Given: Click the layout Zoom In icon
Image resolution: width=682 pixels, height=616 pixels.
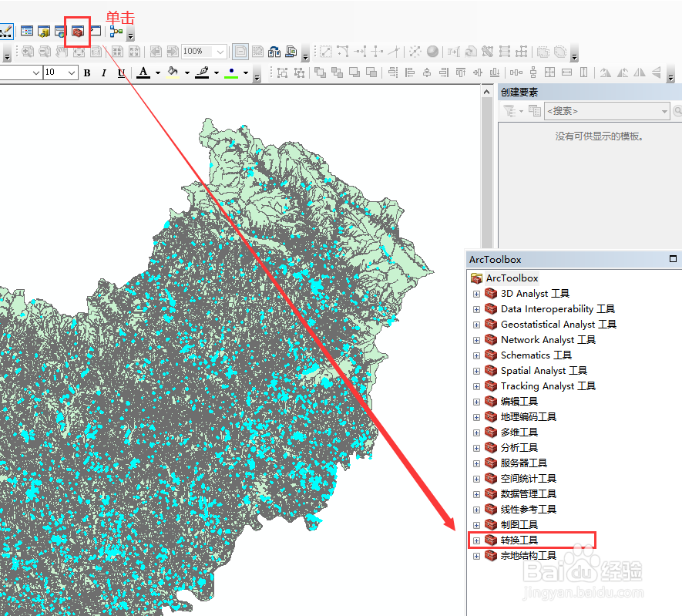Looking at the screenshot, I should point(28,52).
